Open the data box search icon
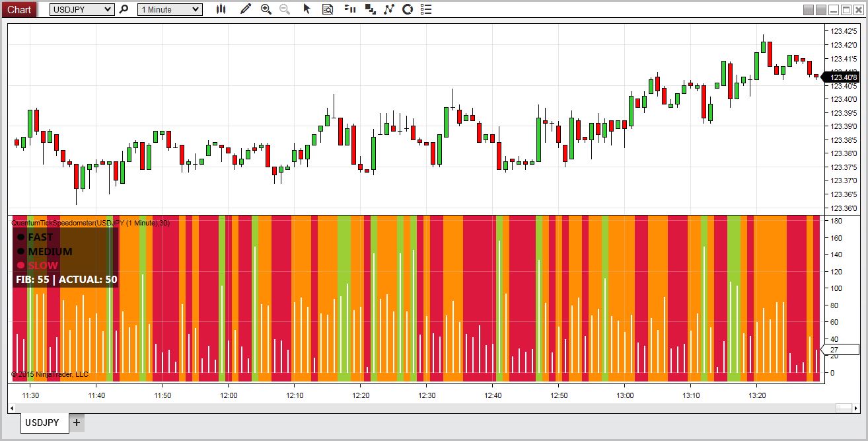Viewport: 868px width, 441px height. point(328,9)
